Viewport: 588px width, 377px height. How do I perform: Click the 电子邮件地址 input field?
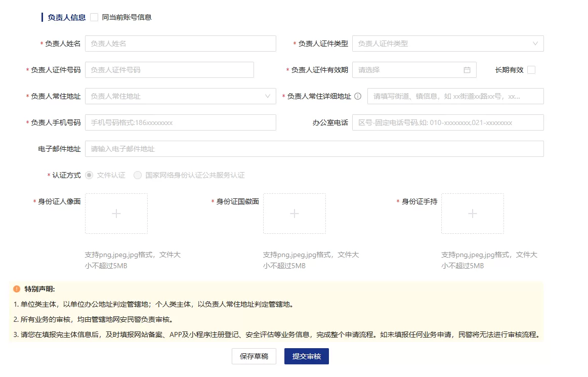point(314,148)
